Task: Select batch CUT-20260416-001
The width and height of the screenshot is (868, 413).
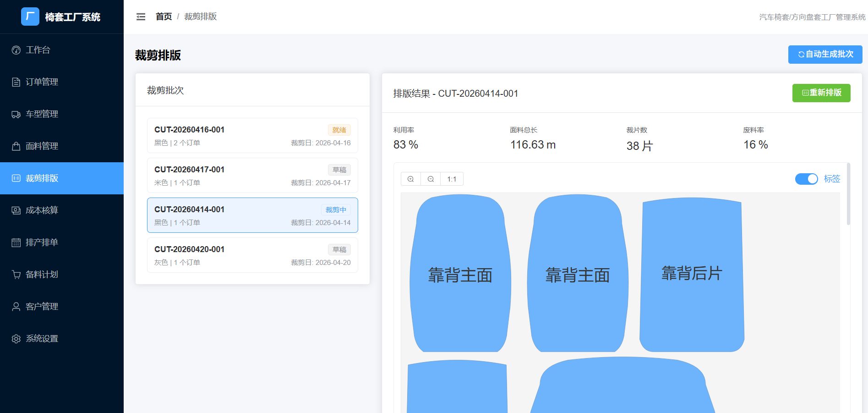Action: point(252,136)
